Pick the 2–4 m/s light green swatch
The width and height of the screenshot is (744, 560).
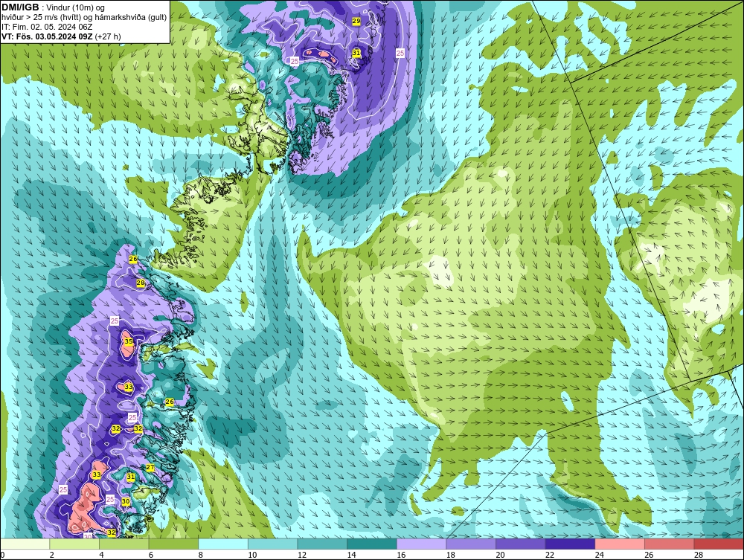(x=74, y=544)
